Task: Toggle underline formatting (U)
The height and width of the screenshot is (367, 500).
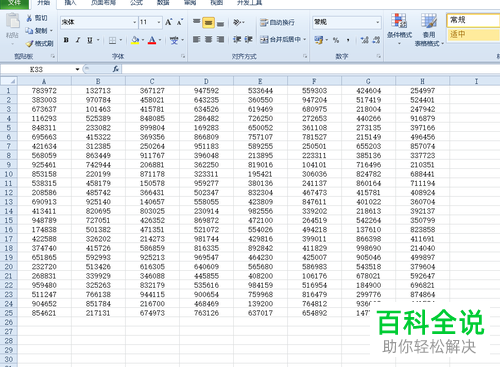Action: coord(90,40)
